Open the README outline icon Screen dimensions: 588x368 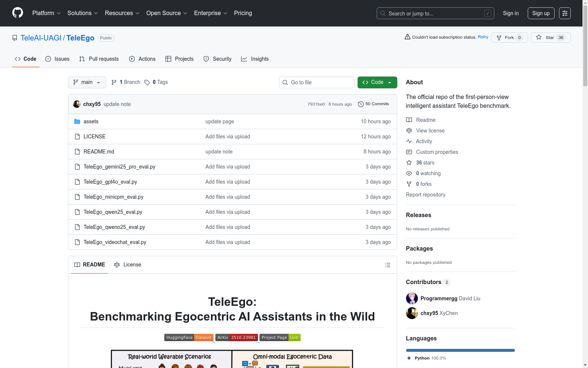coord(388,265)
